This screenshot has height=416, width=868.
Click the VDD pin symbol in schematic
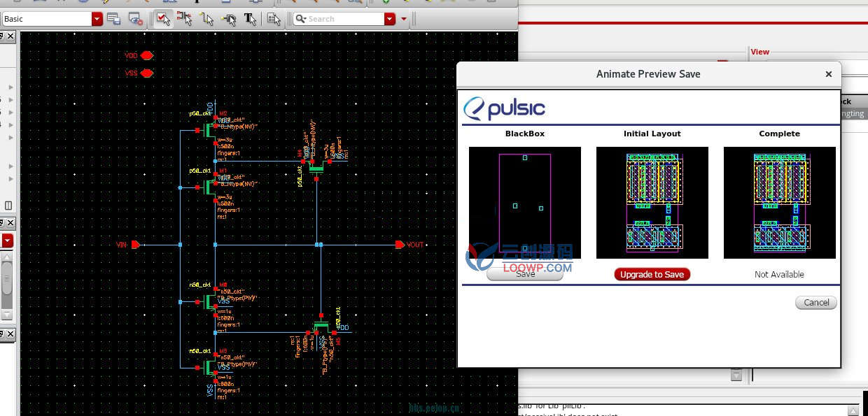(x=146, y=55)
